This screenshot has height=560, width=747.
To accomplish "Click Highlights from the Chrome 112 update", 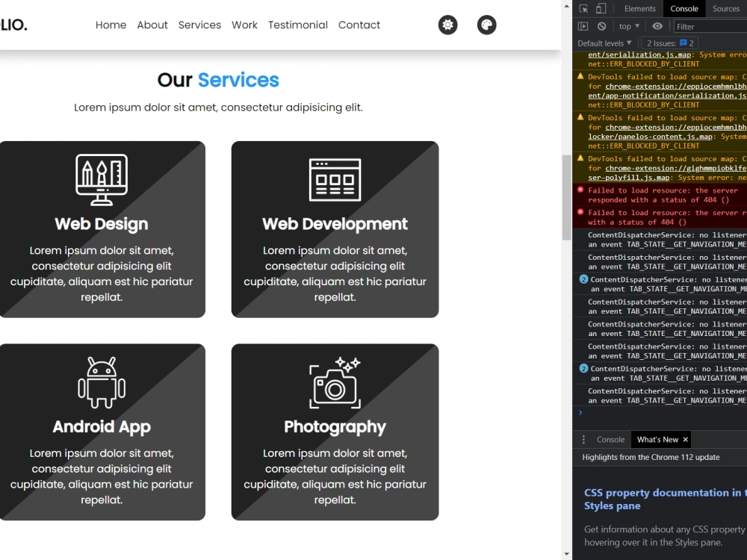I will point(651,457).
